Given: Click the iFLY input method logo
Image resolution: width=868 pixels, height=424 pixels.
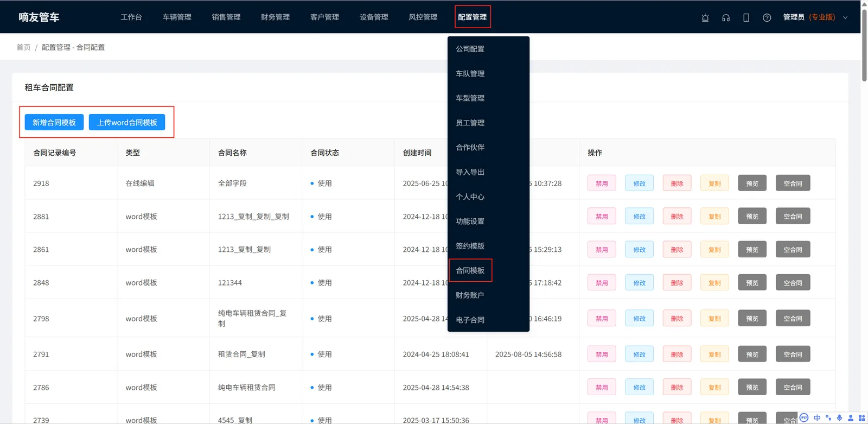Looking at the screenshot, I should click(804, 417).
